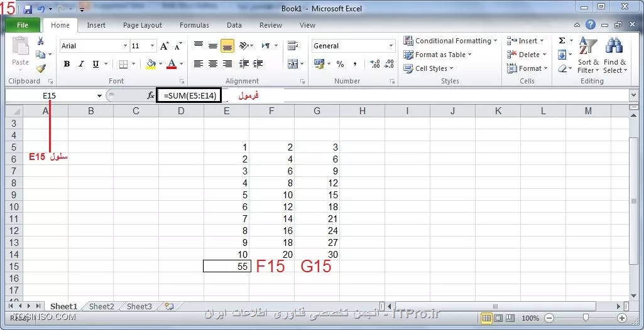Toggle Align Text Right
The width and height of the screenshot is (644, 330).
227,63
